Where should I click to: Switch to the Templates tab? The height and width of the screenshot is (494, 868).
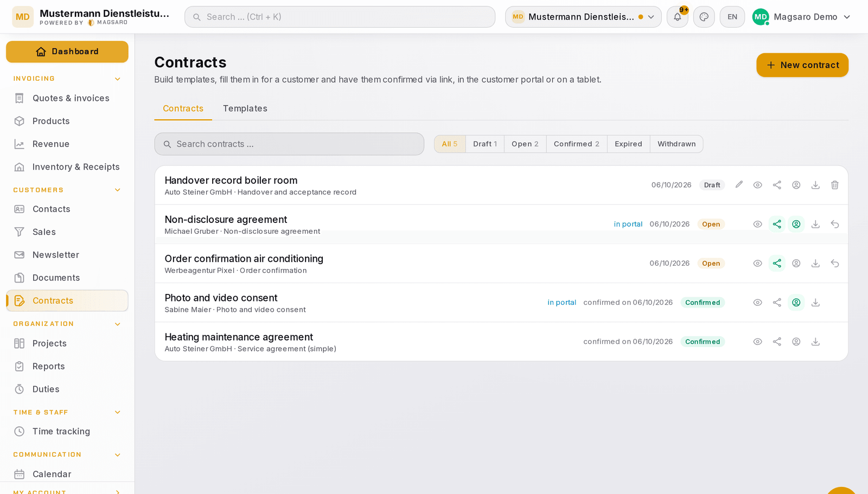(245, 108)
